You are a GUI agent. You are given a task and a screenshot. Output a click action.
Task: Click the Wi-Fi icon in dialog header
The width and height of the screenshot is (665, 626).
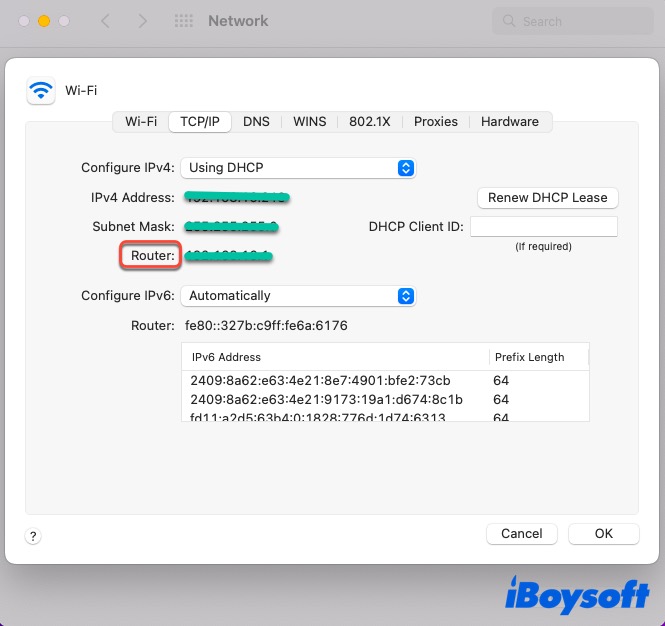point(41,91)
